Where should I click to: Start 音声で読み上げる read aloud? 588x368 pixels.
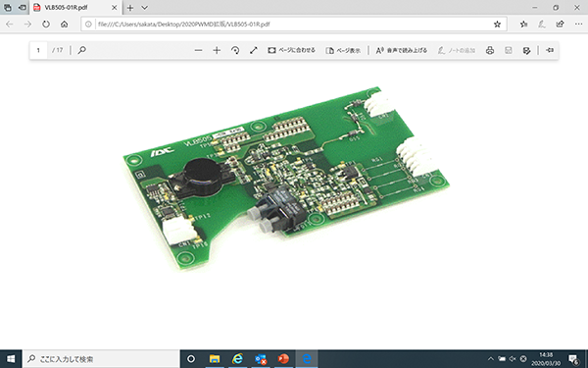[x=401, y=50]
